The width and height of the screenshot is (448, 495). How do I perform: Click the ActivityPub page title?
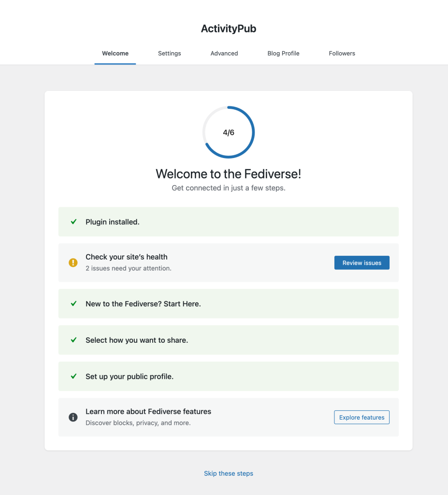point(229,29)
